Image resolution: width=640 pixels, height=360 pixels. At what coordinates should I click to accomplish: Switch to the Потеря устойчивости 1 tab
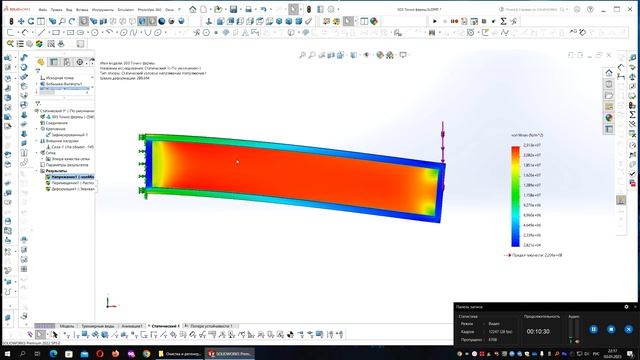211,326
